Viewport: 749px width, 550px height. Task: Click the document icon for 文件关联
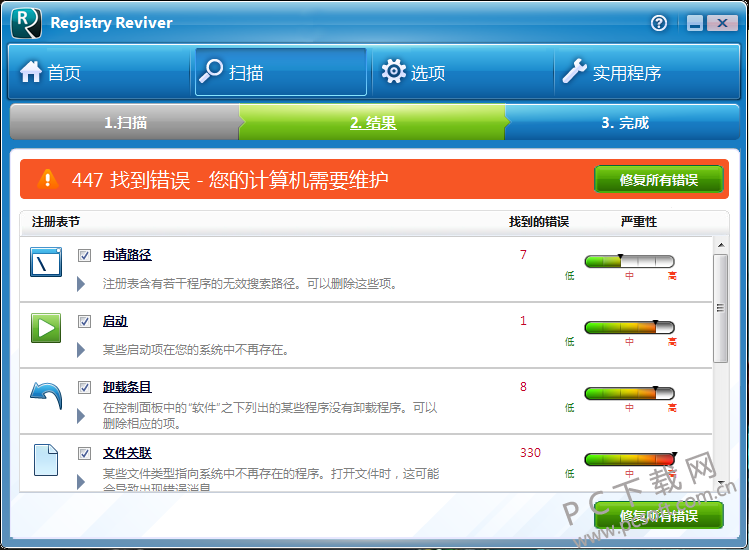point(46,460)
